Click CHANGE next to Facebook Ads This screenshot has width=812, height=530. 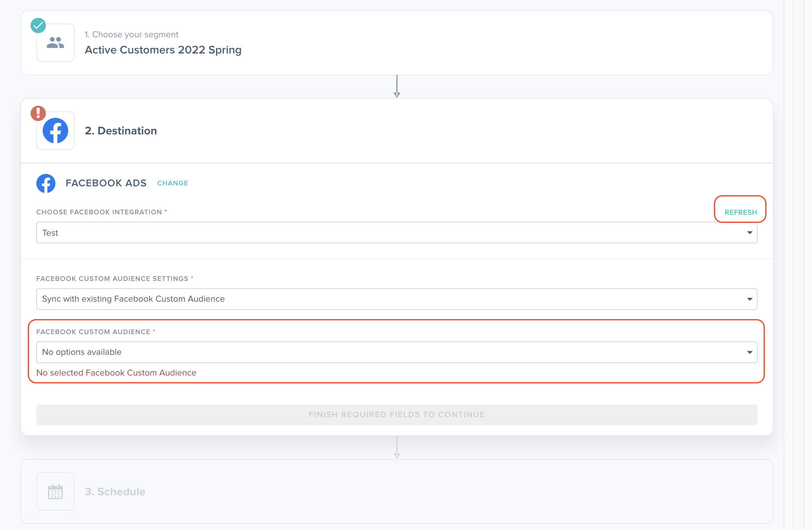(x=173, y=183)
